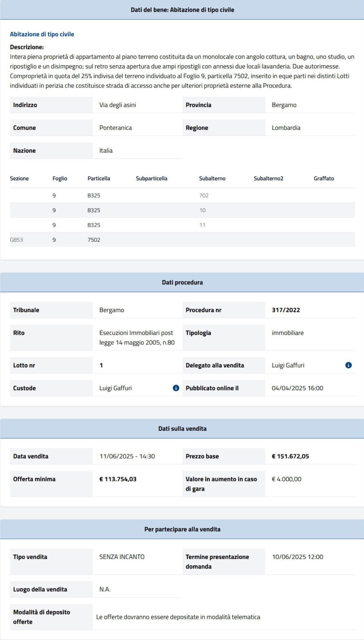The width and height of the screenshot is (364, 640).
Task: Click the Lotto nr value '1'
Action: coord(101,365)
